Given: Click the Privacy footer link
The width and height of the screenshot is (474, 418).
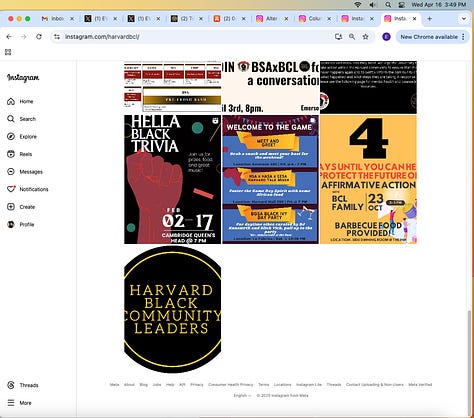Looking at the screenshot, I should (x=197, y=384).
